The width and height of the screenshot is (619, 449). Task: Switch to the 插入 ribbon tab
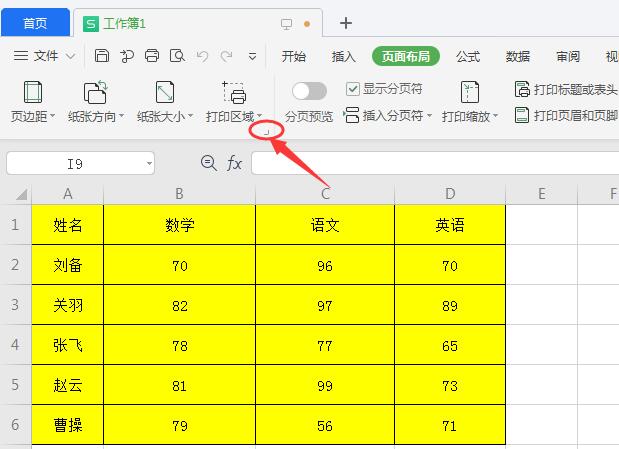[x=343, y=56]
